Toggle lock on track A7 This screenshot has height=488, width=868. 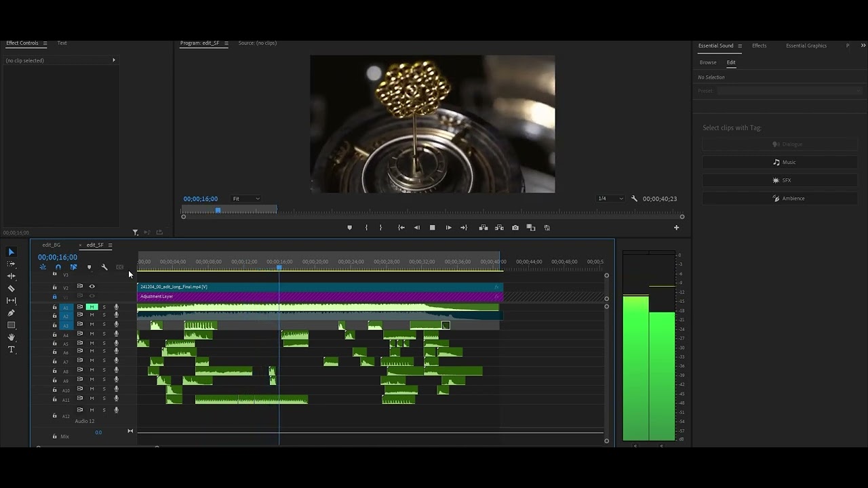55,362
